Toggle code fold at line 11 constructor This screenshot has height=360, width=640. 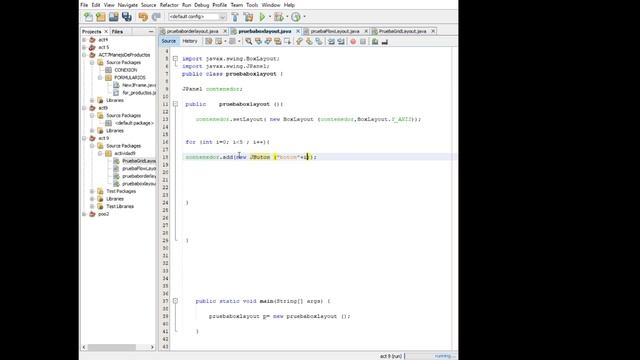coord(175,104)
